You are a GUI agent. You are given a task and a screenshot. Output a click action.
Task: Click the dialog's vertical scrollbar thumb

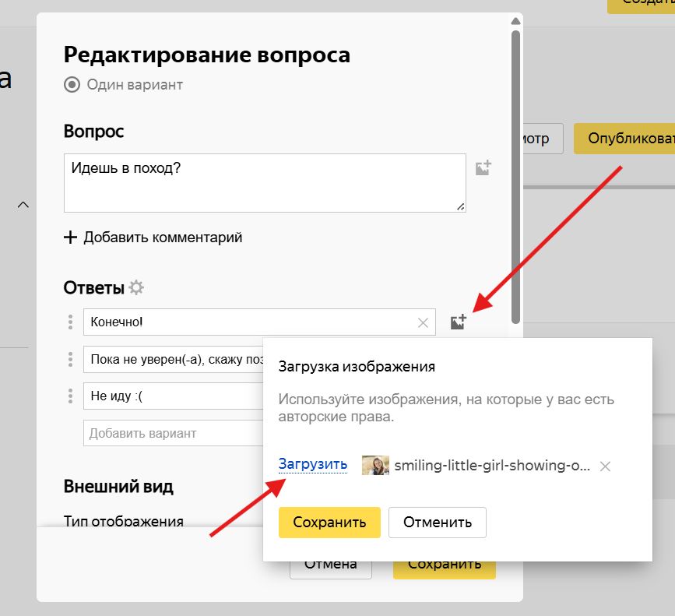click(515, 177)
